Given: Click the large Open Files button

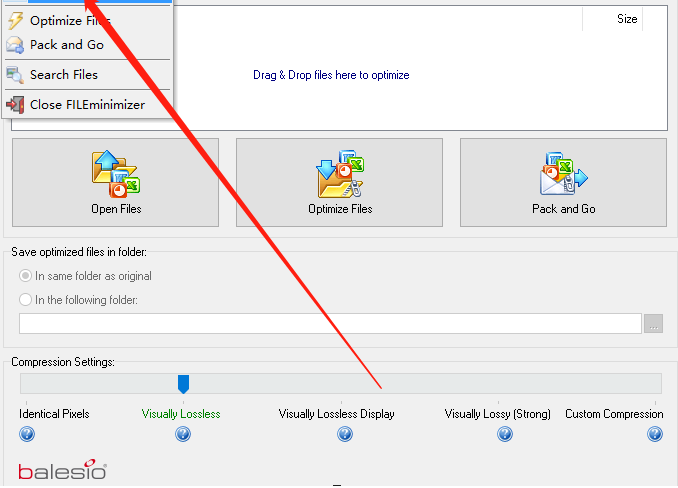Looking at the screenshot, I should point(115,182).
